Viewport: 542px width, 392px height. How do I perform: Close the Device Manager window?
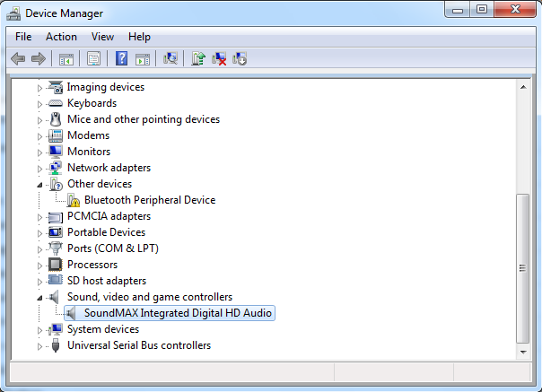(x=515, y=9)
